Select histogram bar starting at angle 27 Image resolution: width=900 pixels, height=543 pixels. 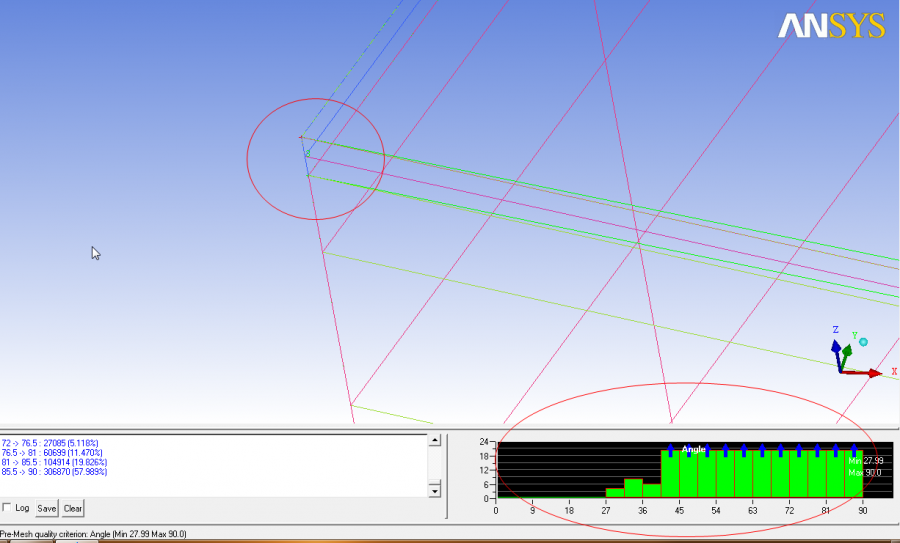(615, 492)
